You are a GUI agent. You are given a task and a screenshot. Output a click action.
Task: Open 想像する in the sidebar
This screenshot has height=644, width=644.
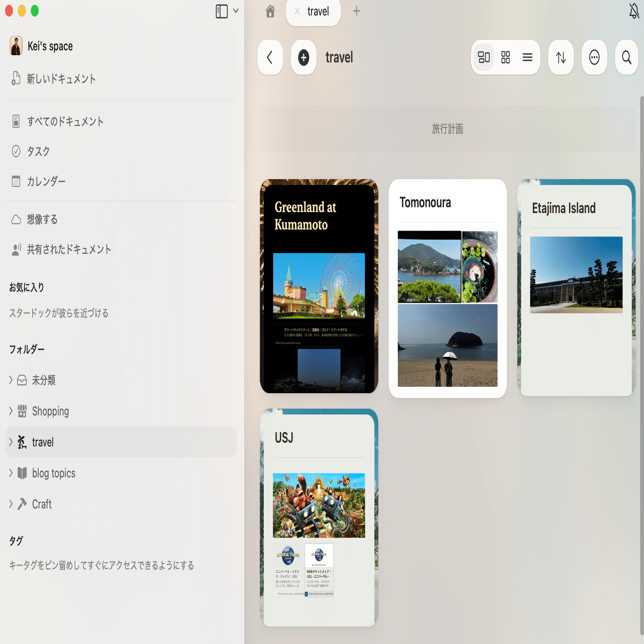(x=42, y=220)
